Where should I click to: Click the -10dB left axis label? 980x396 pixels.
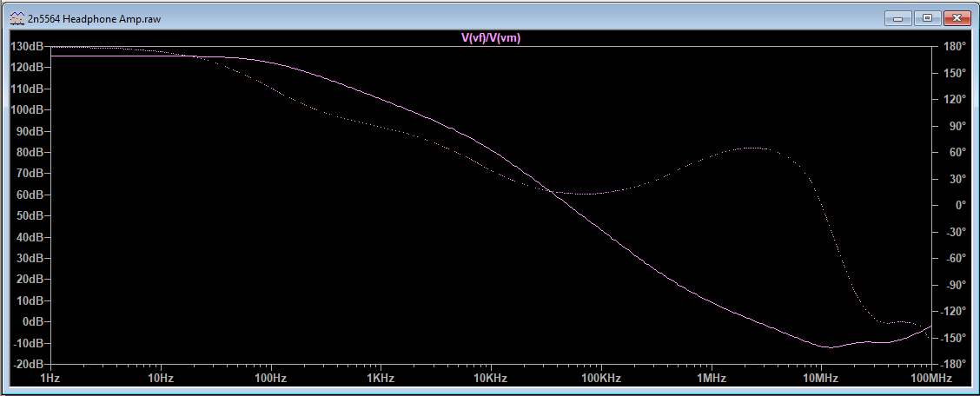coord(28,343)
